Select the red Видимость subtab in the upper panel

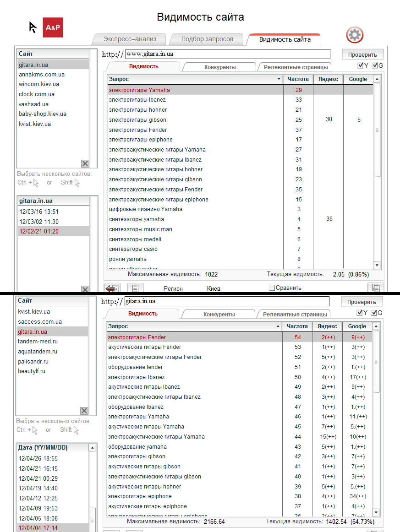[143, 66]
